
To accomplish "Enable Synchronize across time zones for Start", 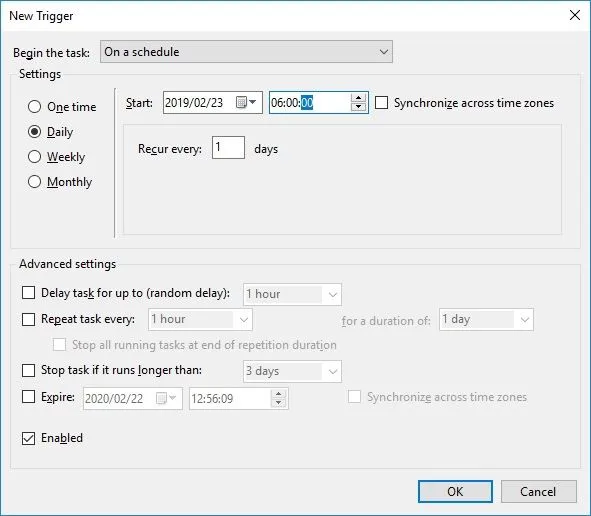I will pyautogui.click(x=381, y=103).
